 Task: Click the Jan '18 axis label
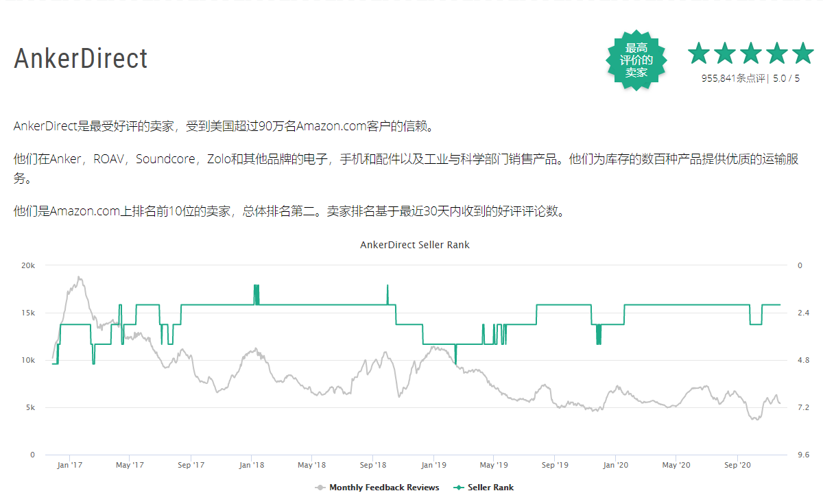pos(250,464)
